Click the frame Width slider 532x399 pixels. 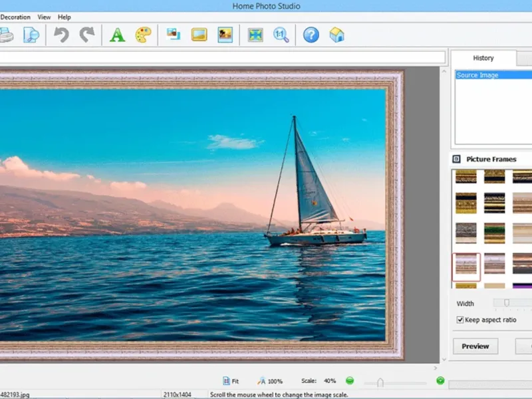(x=506, y=304)
